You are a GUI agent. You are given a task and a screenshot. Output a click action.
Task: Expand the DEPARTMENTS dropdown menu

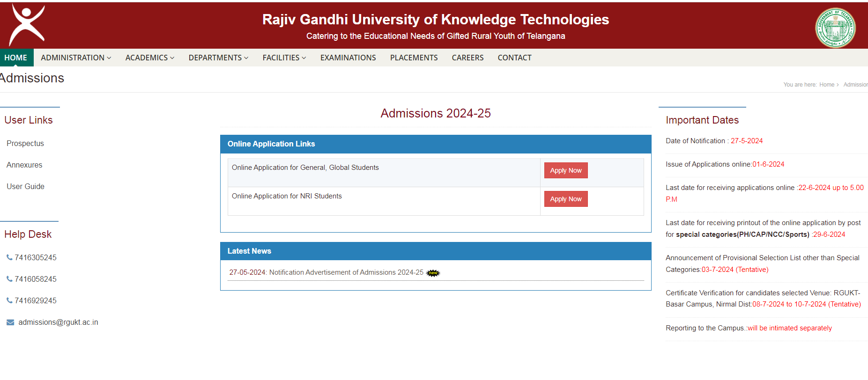point(218,58)
